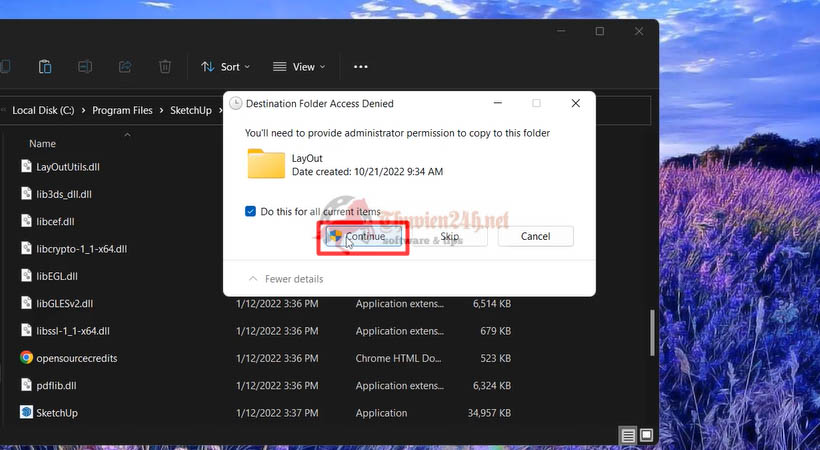This screenshot has height=450, width=820.
Task: Select libcef.dll file
Action: tap(55, 221)
